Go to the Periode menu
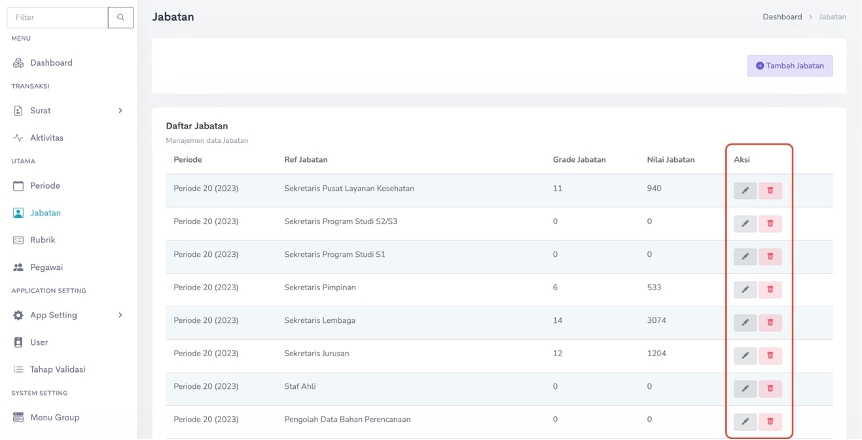 [45, 186]
